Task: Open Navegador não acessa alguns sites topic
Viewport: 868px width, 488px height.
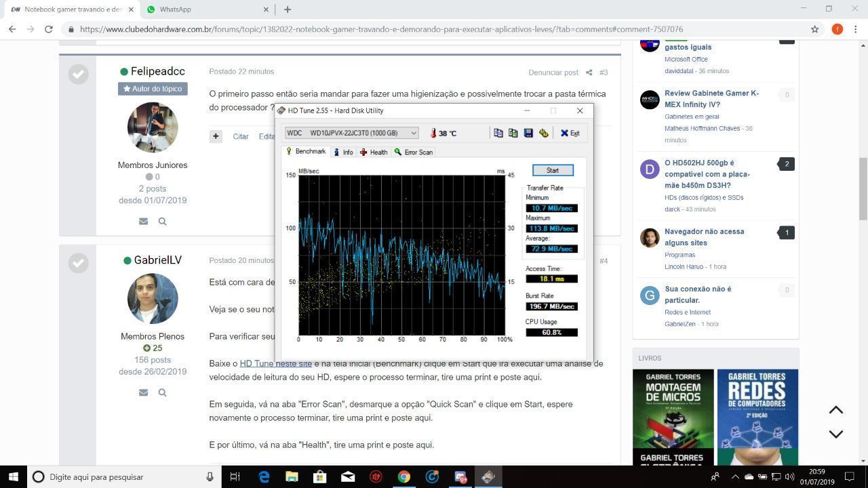Action: coord(704,237)
